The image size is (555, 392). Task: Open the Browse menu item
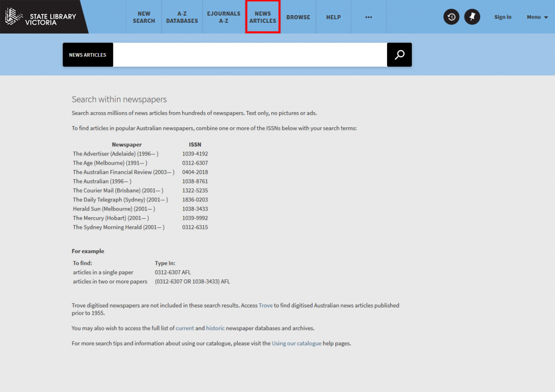tap(298, 17)
